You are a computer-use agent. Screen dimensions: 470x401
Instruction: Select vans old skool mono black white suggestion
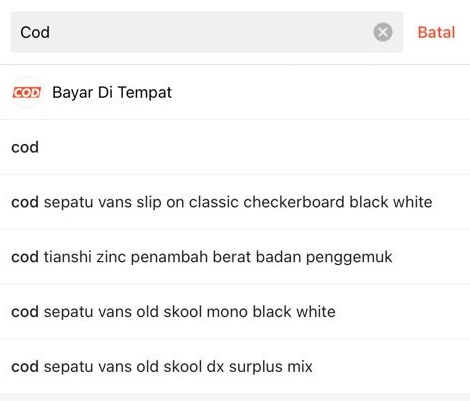click(235, 312)
